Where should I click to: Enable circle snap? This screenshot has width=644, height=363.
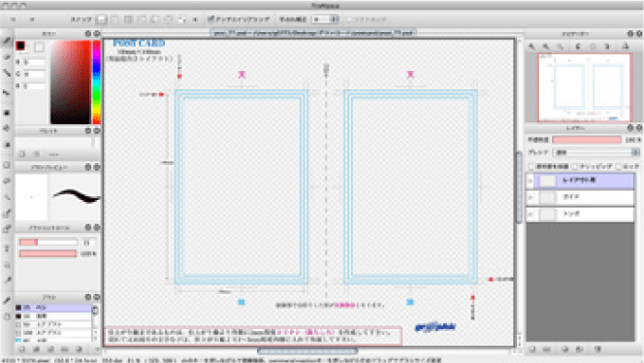pos(169,19)
